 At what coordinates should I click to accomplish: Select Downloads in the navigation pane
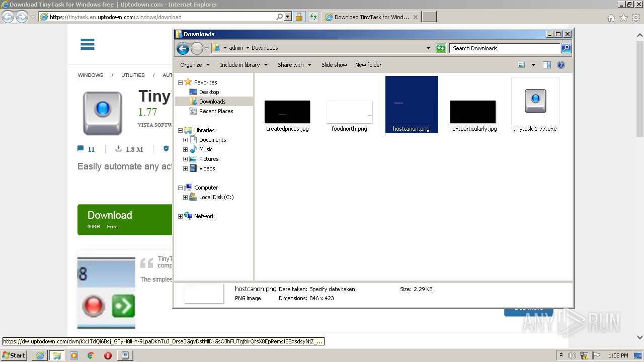pyautogui.click(x=212, y=102)
